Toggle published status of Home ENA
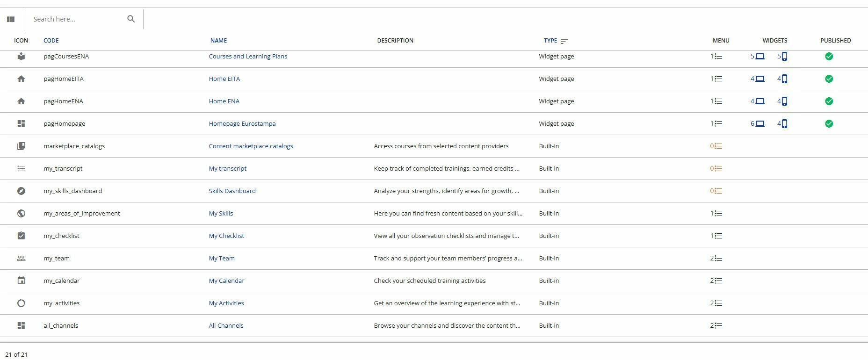 [x=829, y=101]
